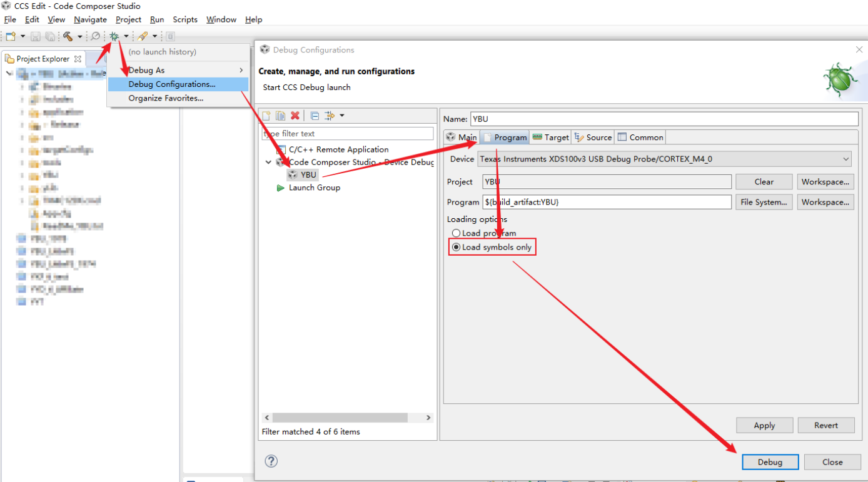Click Duplicate launch configuration icon
Image resolution: width=868 pixels, height=482 pixels.
(x=281, y=116)
